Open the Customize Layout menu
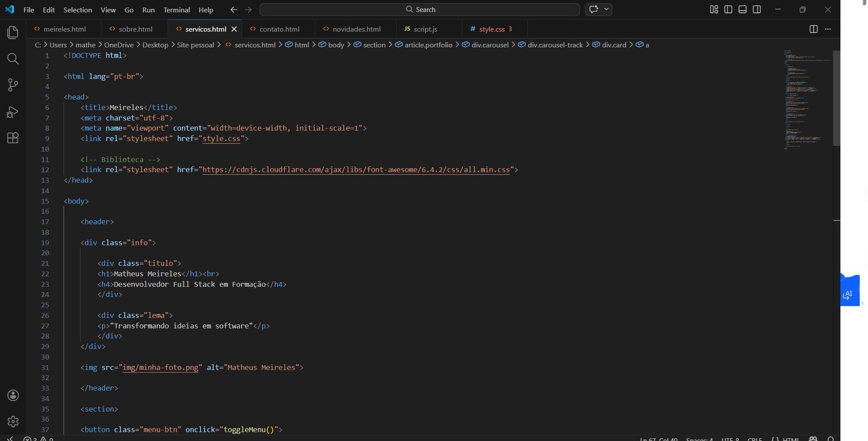Screen dimensions: 868x441 point(714,9)
